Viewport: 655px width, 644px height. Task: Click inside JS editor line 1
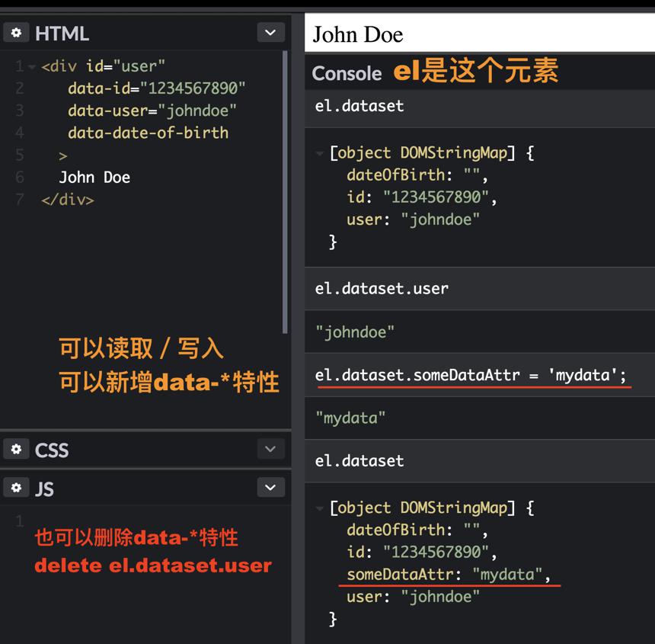click(155, 521)
